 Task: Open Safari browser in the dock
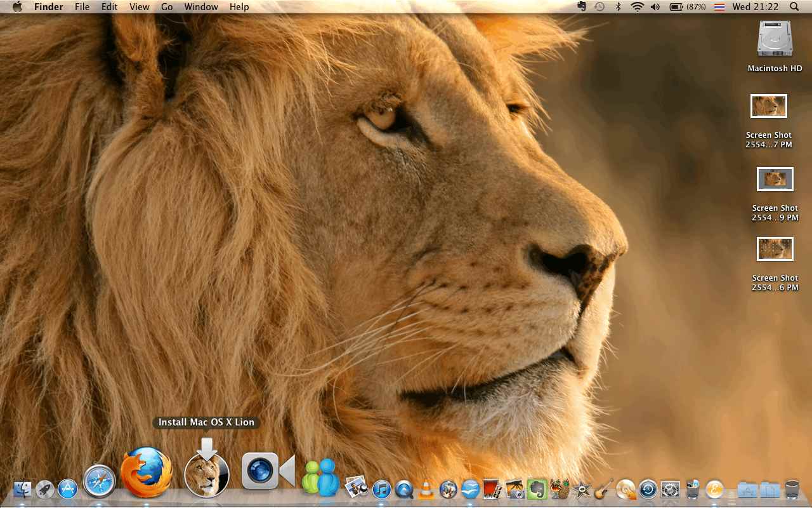[x=100, y=482]
